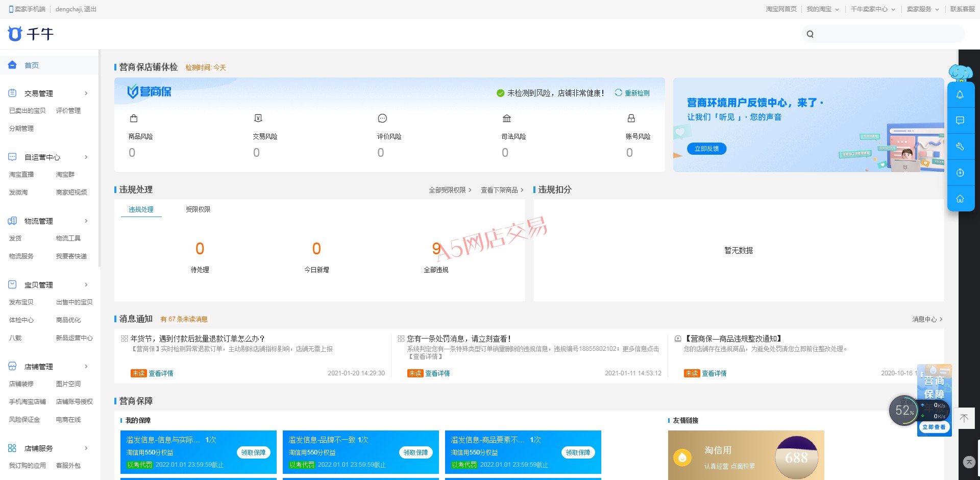
Task: Click the Qianniu logo icon
Action: click(15, 34)
